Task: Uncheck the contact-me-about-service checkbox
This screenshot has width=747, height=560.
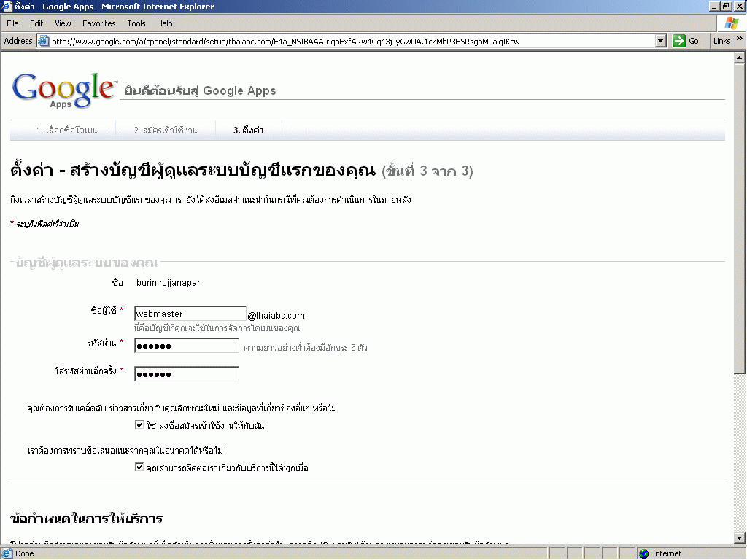Action: pos(139,467)
